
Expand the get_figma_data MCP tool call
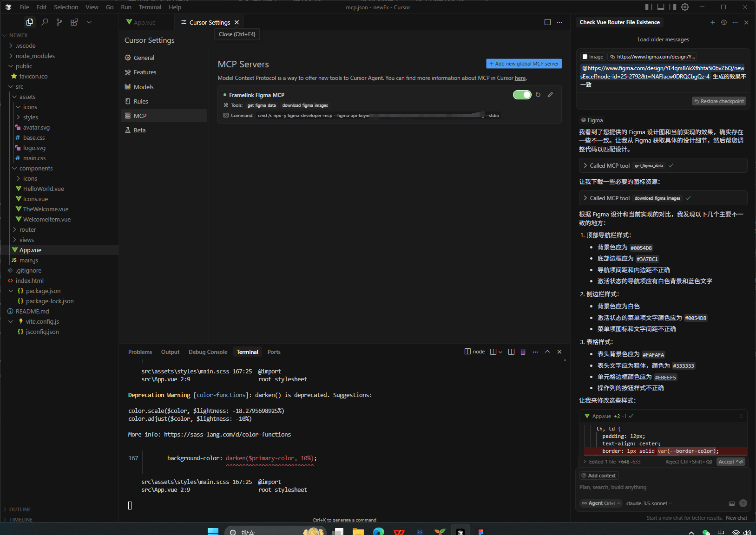[663, 165]
